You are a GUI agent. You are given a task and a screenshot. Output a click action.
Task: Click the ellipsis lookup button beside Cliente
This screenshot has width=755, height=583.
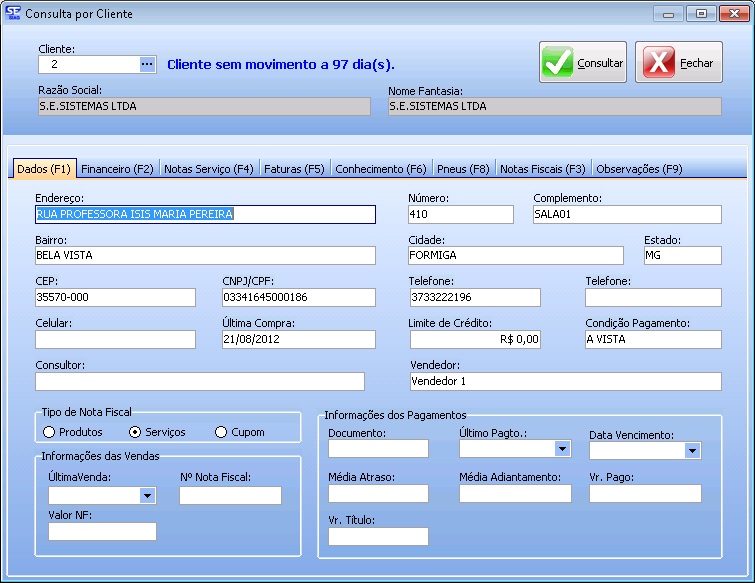pyautogui.click(x=147, y=64)
